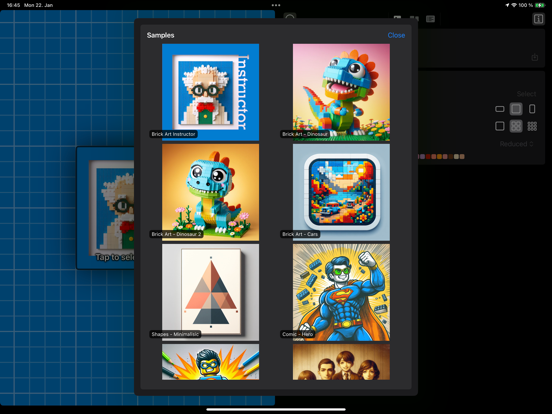552x414 pixels.
Task: Tap the three-dot multitasking menu at top
Action: pyautogui.click(x=276, y=5)
